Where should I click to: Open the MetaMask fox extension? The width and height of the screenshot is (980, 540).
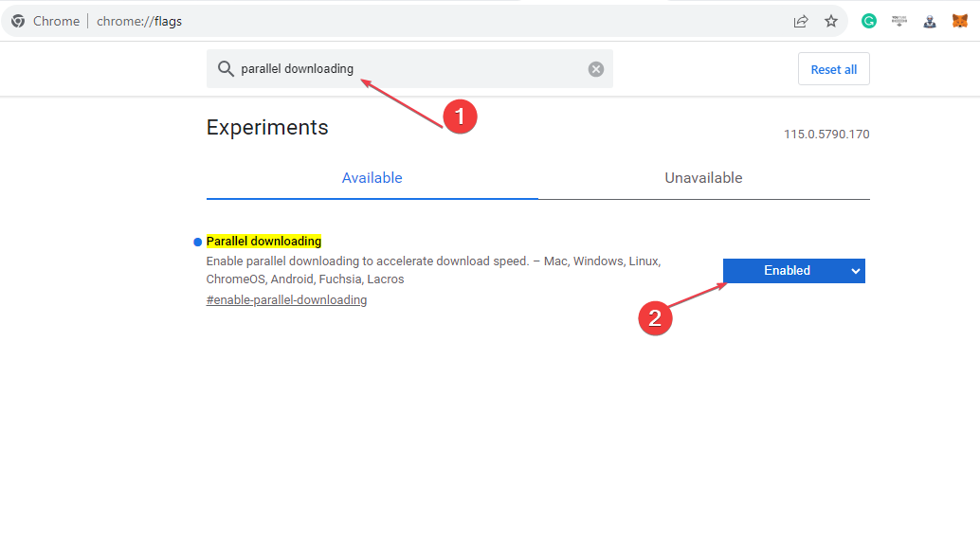(960, 21)
